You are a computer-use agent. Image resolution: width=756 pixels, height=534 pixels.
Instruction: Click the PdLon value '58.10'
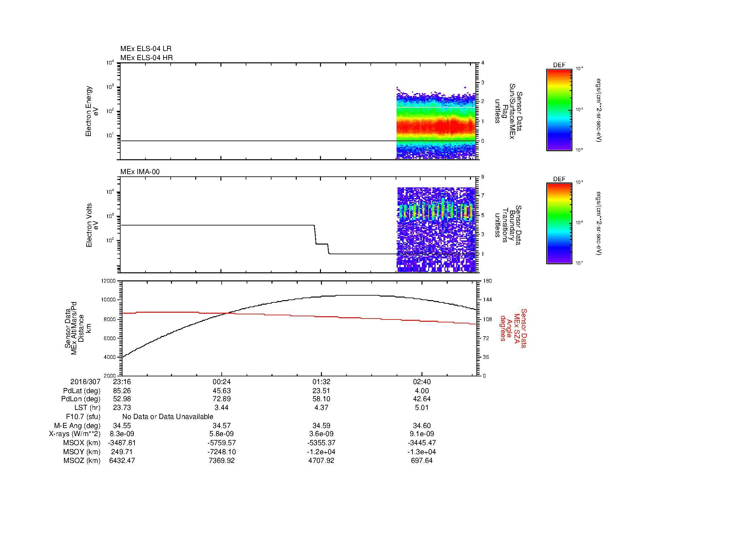pos(321,399)
